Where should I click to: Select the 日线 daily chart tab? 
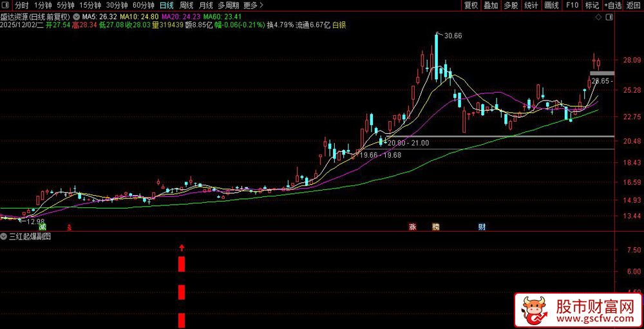pos(167,5)
